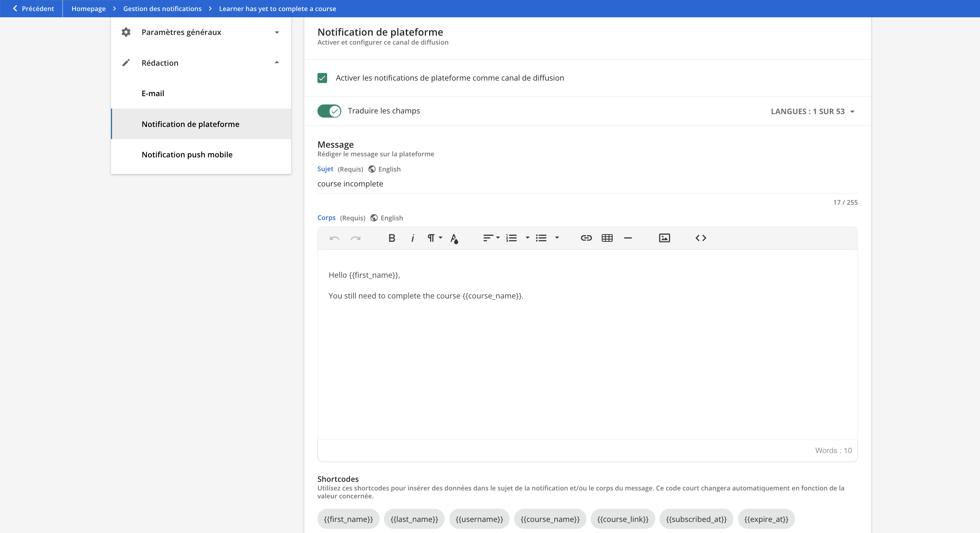Insert the {{expire_at}} shortcode
This screenshot has height=533, width=980.
766,519
